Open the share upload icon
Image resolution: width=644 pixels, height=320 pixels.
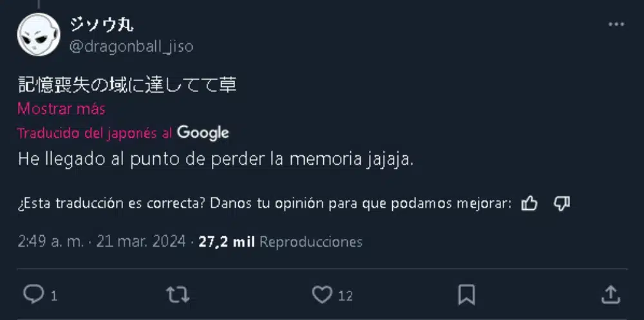click(611, 294)
